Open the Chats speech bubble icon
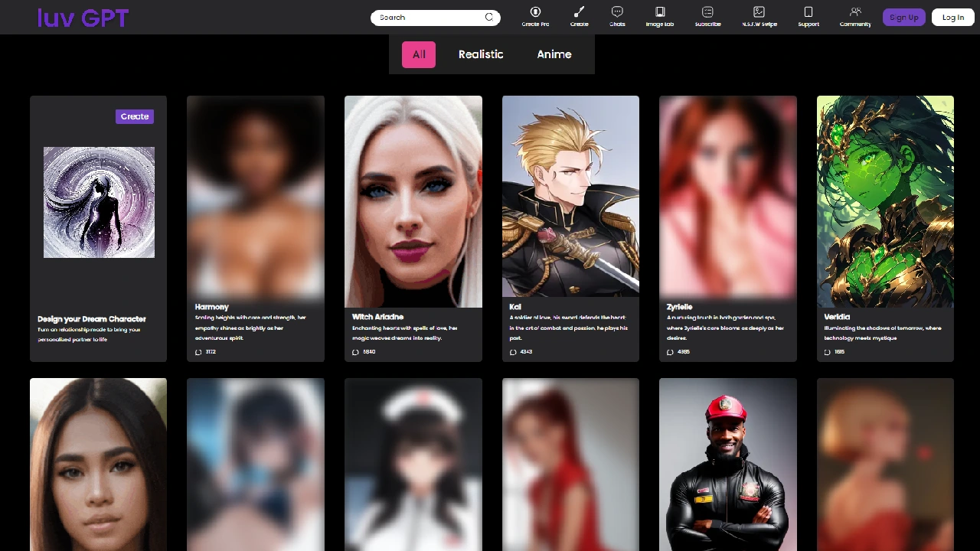 pos(617,12)
